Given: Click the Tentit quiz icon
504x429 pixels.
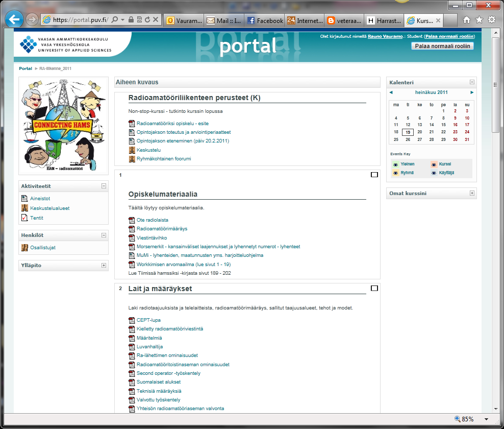Looking at the screenshot, I should pos(24,218).
